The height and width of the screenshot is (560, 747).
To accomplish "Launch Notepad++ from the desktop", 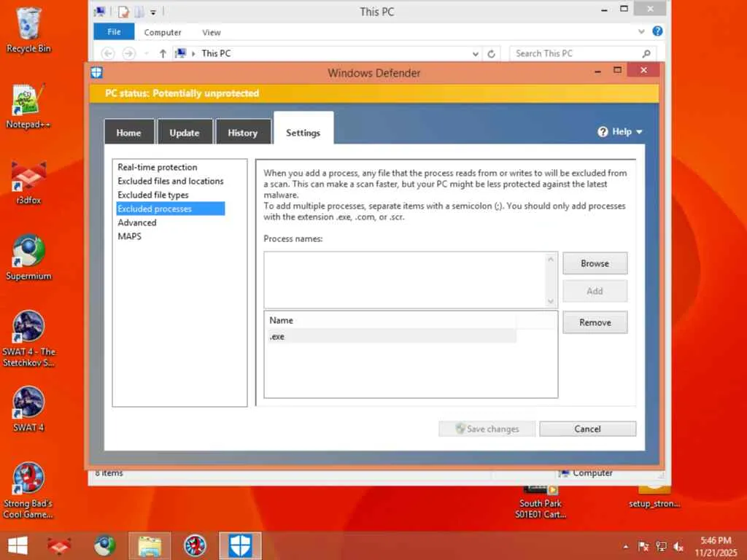I will click(x=28, y=106).
